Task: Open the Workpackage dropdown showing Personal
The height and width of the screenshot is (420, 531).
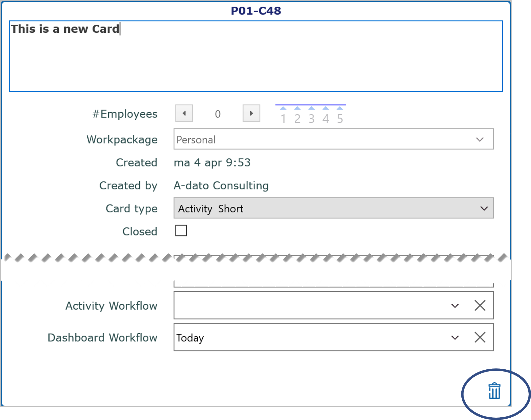Action: click(x=334, y=139)
